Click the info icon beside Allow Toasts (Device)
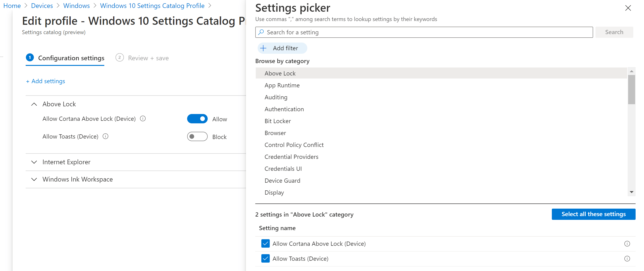 click(x=105, y=136)
